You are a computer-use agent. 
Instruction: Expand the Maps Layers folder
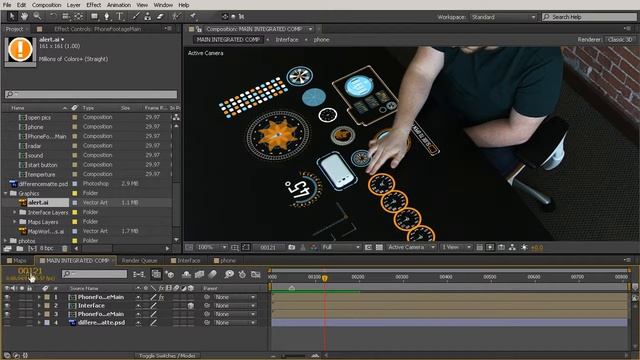[15, 222]
